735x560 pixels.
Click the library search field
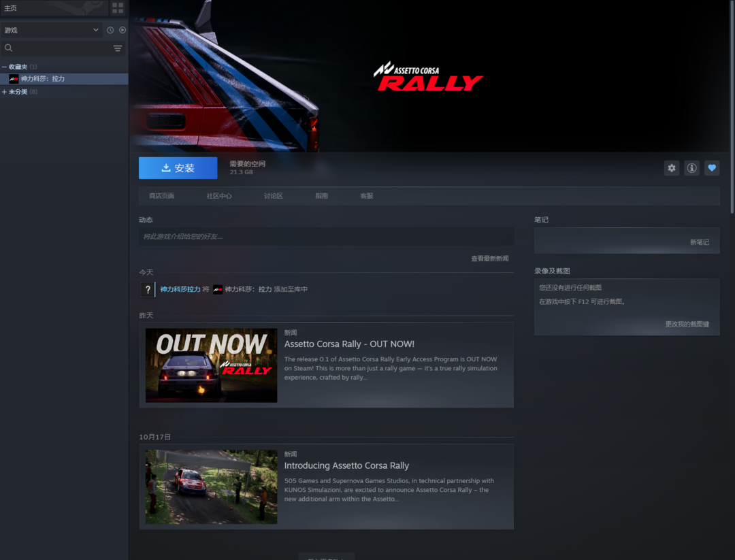click(63, 48)
